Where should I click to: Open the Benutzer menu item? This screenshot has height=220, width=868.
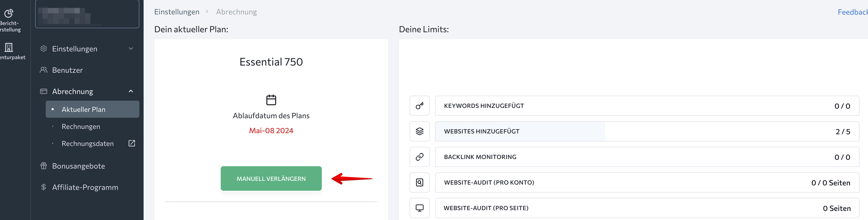point(67,70)
